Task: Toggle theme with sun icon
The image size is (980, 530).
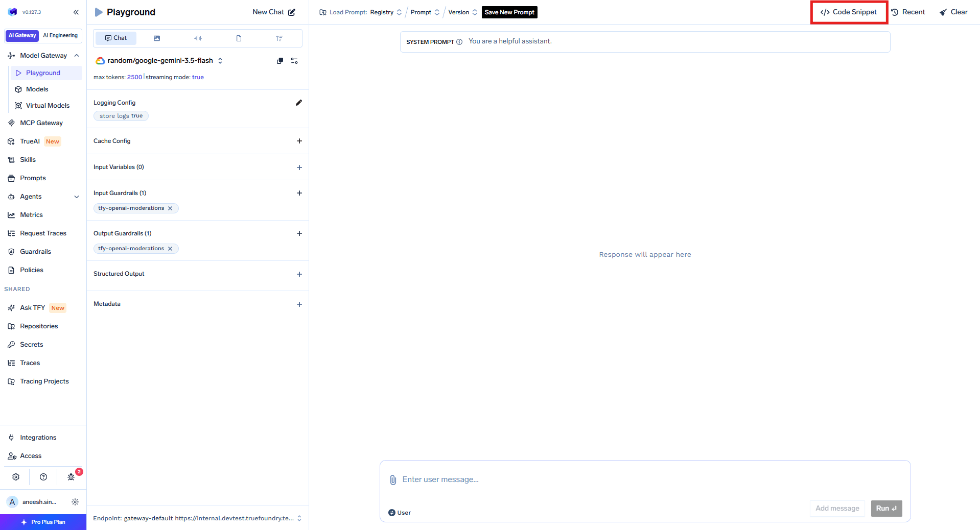Action: tap(75, 502)
